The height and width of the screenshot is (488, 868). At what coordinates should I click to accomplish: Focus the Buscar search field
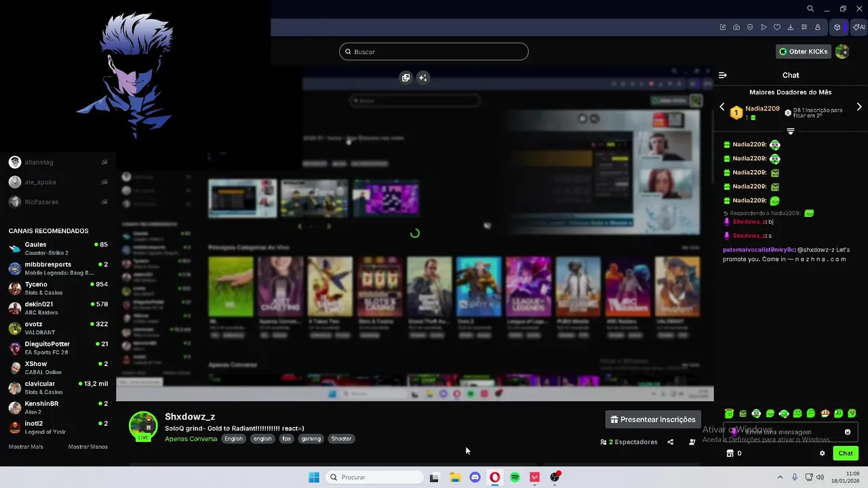[434, 52]
